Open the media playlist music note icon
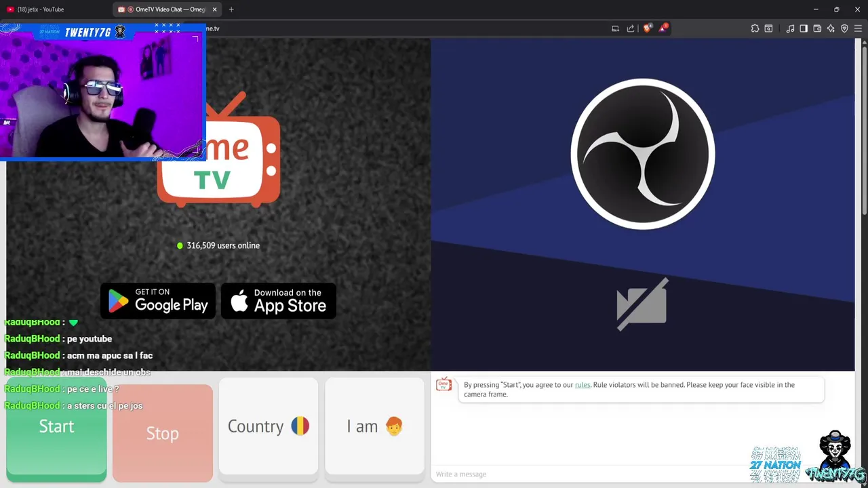The height and width of the screenshot is (488, 868). [790, 28]
